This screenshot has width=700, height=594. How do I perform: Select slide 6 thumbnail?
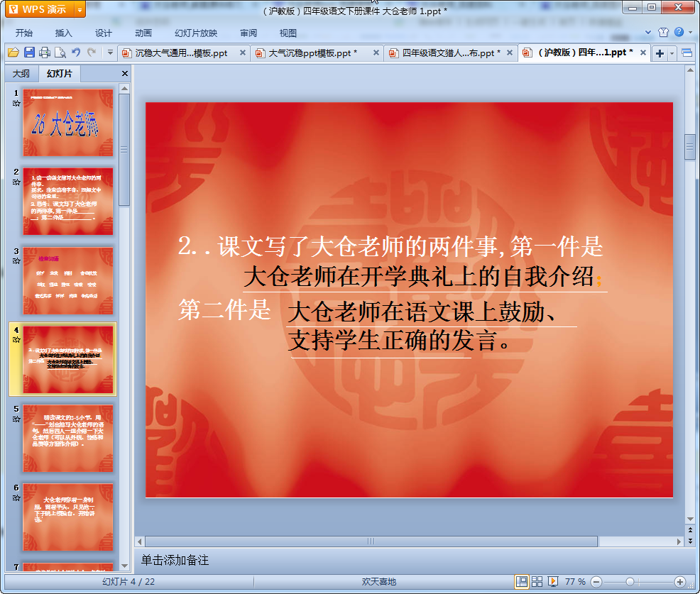[x=68, y=517]
